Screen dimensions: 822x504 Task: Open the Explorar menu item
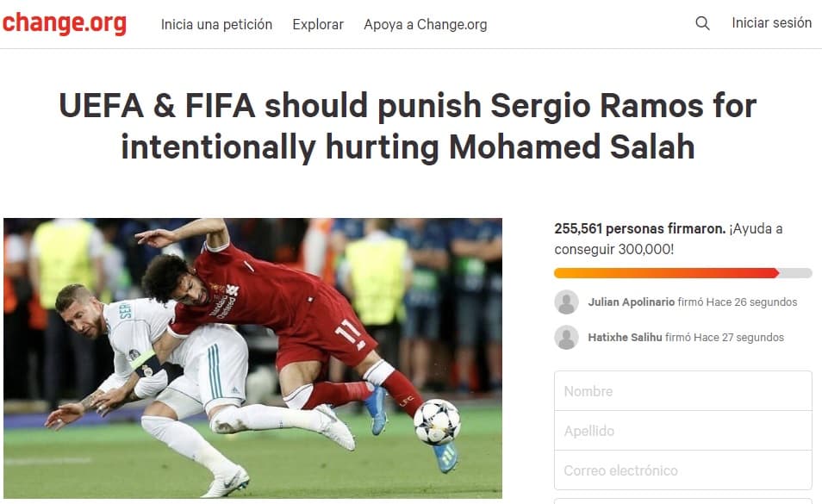tap(318, 25)
